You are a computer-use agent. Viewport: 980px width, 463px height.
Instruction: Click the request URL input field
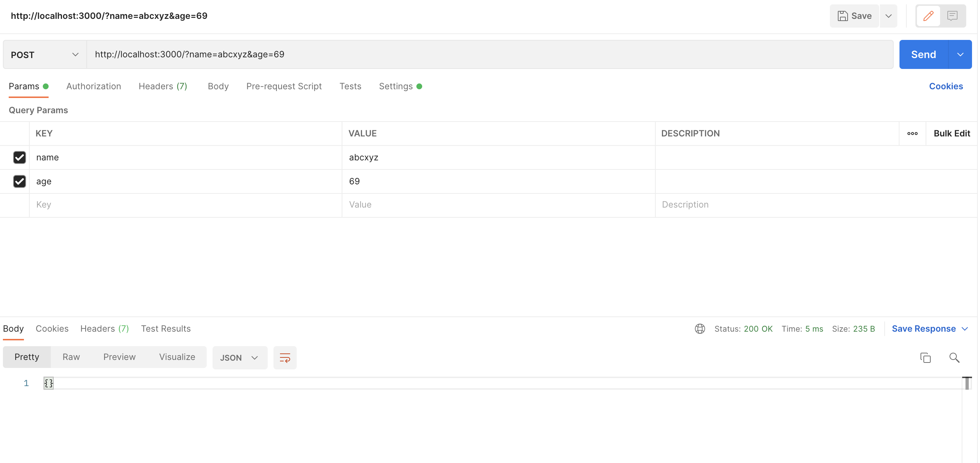[x=490, y=54]
